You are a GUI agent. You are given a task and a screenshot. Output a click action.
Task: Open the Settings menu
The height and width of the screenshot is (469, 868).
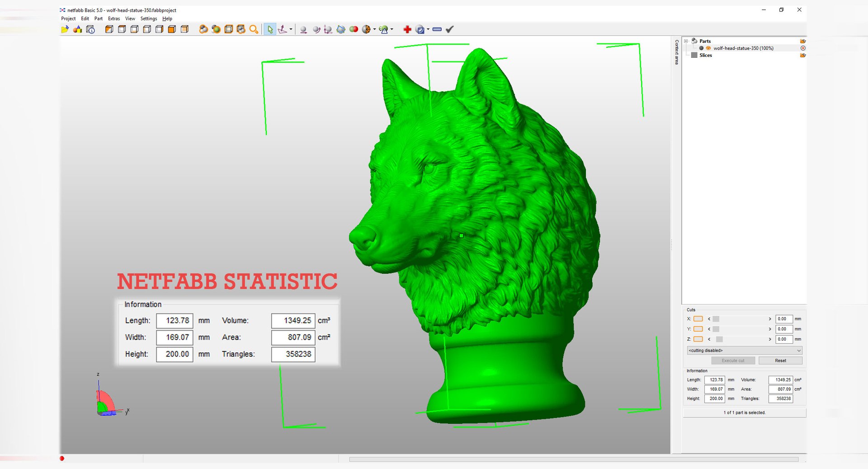(x=149, y=19)
